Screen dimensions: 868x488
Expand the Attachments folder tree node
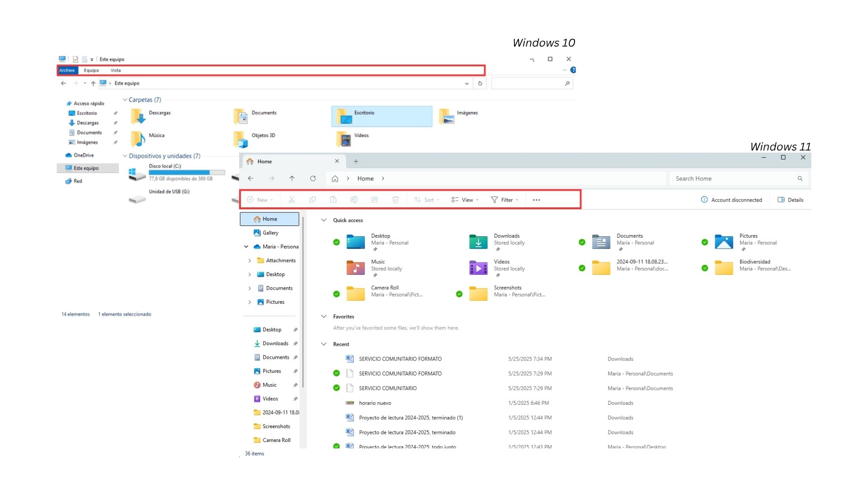click(x=250, y=261)
